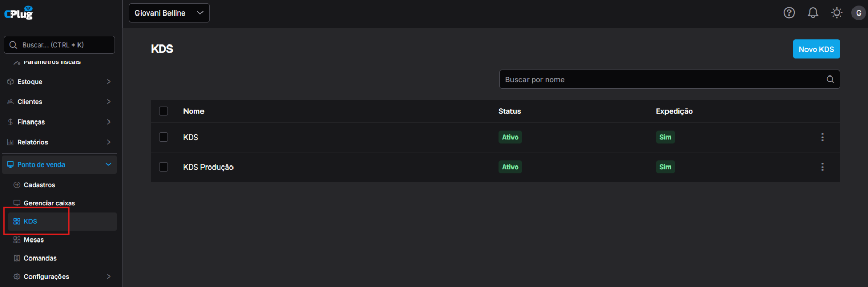Click the Expedição column header
868x287 pixels.
coord(674,111)
